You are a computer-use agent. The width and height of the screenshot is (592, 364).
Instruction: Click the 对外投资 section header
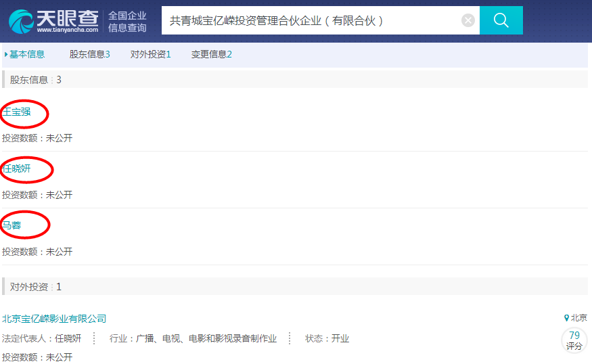35,287
